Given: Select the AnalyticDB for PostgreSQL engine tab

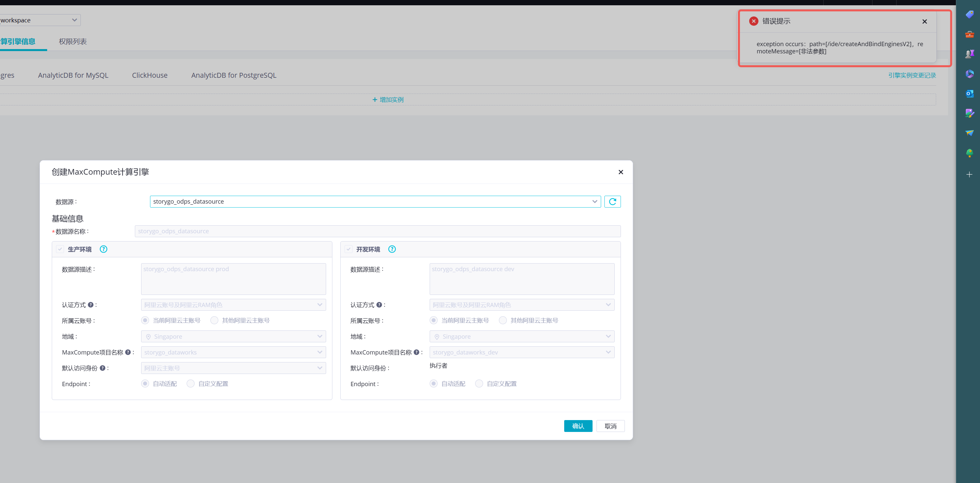Looking at the screenshot, I should 233,75.
